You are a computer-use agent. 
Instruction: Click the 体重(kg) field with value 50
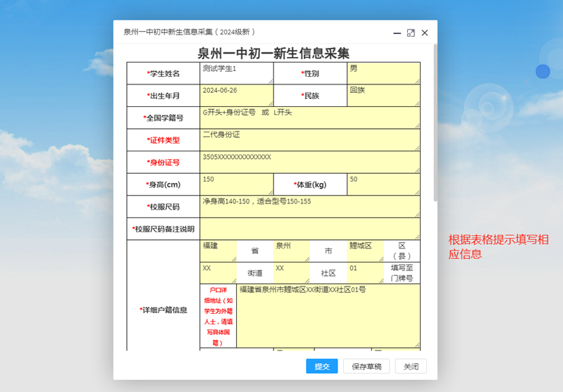click(383, 184)
